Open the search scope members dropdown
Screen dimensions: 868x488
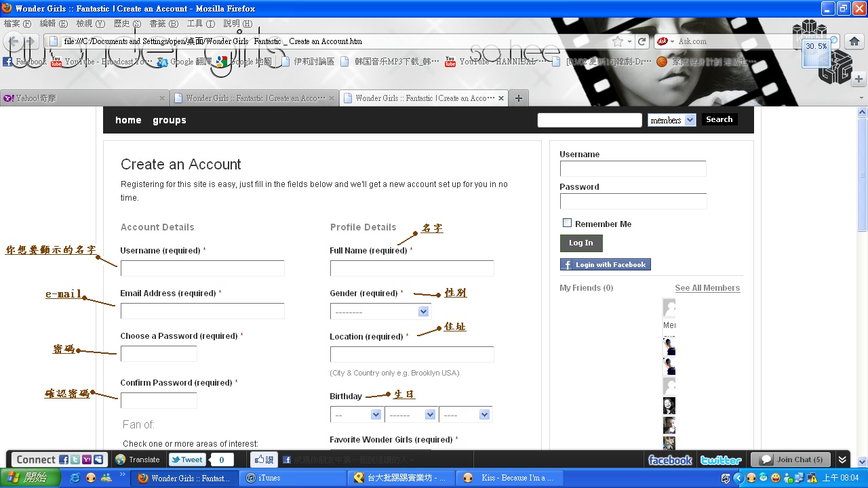point(671,120)
